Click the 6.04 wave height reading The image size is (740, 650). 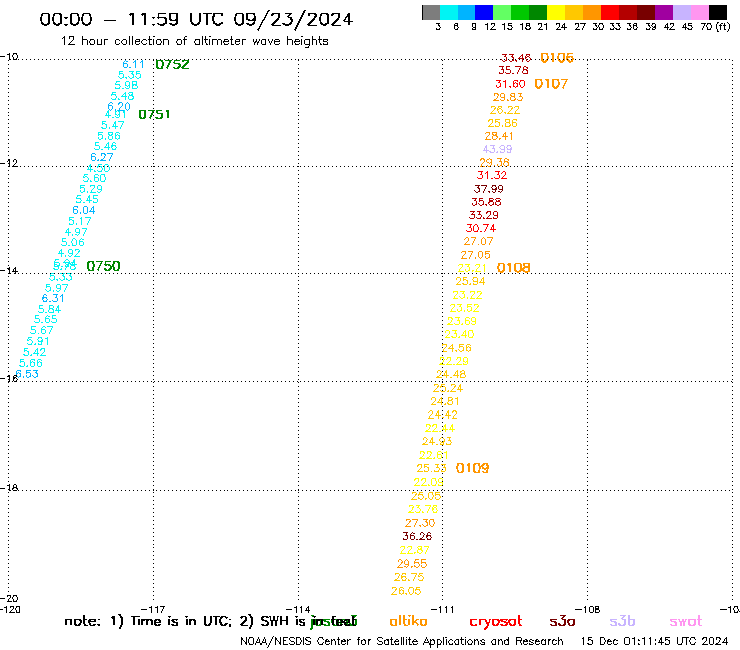[84, 211]
